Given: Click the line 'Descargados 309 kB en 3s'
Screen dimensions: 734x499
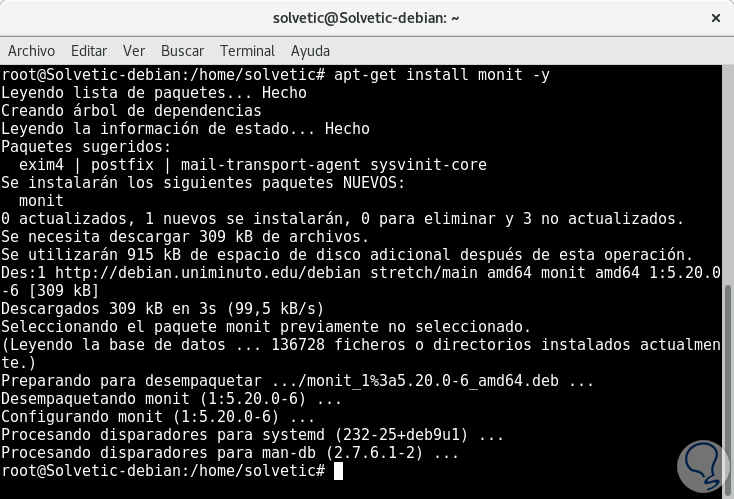Looking at the screenshot, I should coord(162,309).
